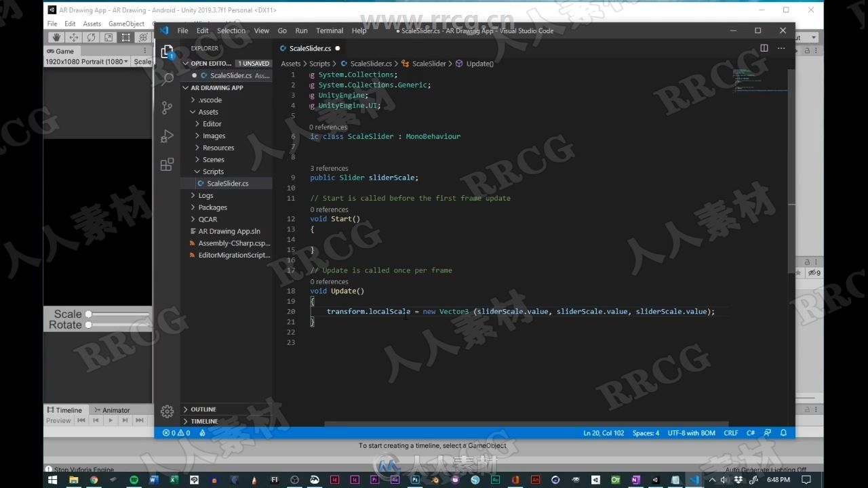Open Game tab options menu in Unity
868x488 pixels.
tap(144, 51)
